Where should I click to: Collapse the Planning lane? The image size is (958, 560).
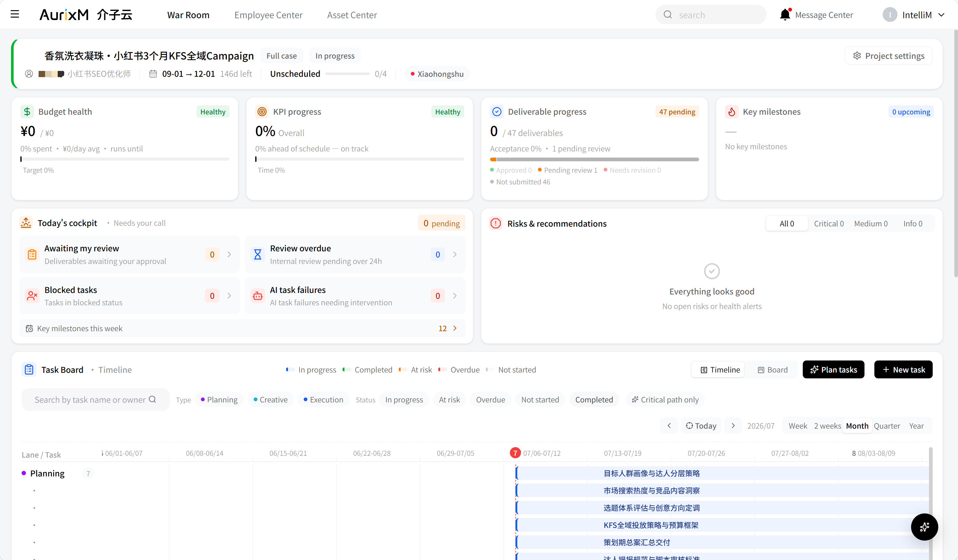click(x=47, y=473)
